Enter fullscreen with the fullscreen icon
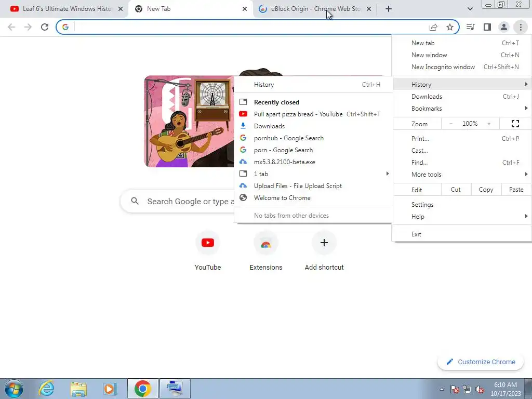Viewport: 532px width, 399px height. [515, 124]
